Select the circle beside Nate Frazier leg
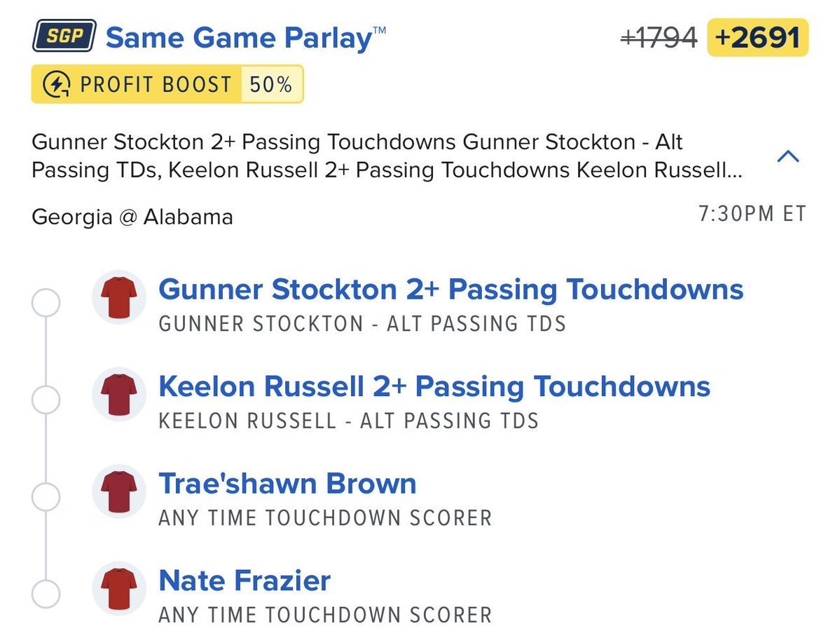Image resolution: width=840 pixels, height=640 pixels. (46, 594)
